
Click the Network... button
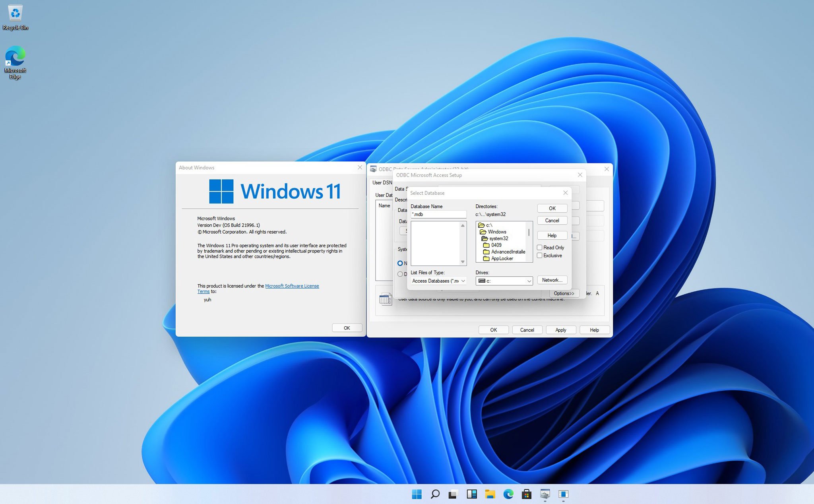point(552,280)
